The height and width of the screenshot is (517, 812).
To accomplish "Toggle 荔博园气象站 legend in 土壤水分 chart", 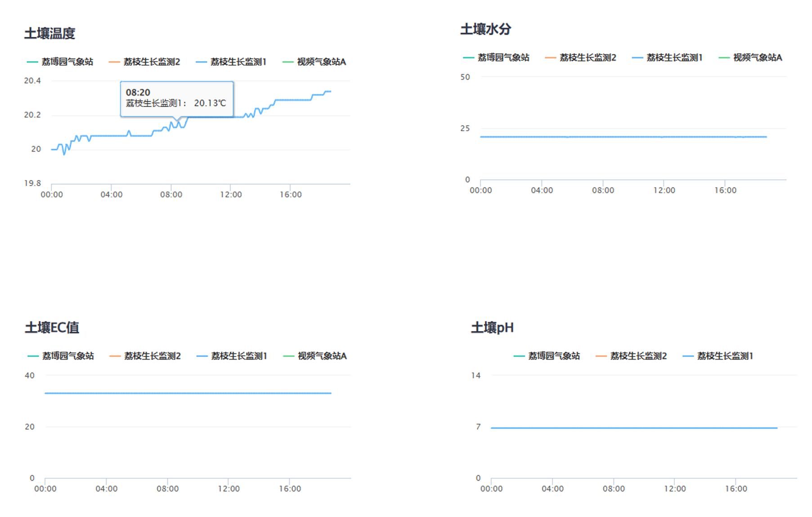I will pos(496,58).
